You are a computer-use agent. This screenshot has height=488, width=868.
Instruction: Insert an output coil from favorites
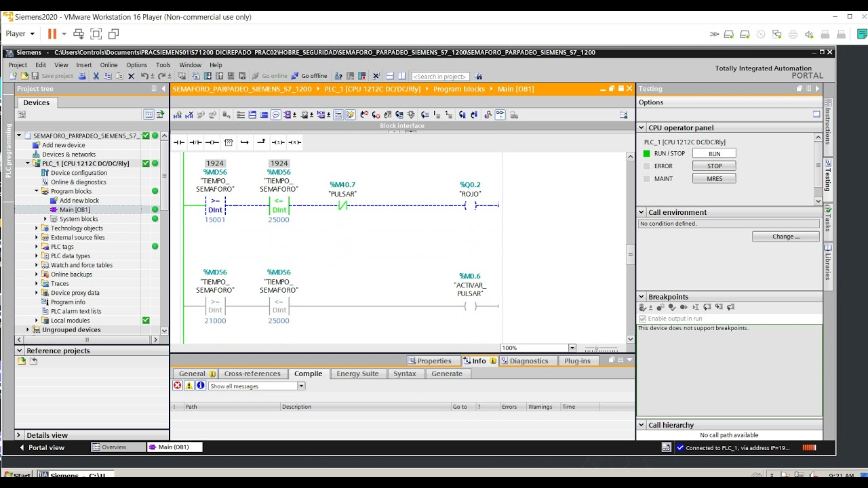[212, 142]
